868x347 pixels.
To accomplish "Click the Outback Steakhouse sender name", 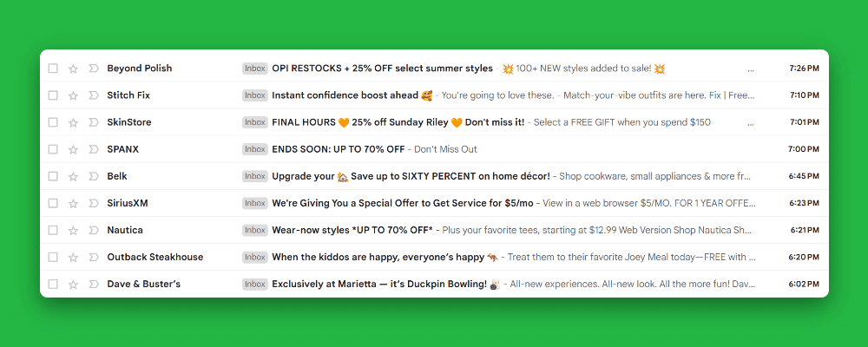I will 155,257.
